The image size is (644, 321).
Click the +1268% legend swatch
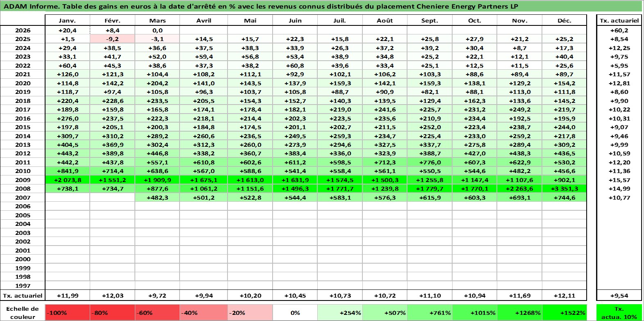(x=519, y=312)
